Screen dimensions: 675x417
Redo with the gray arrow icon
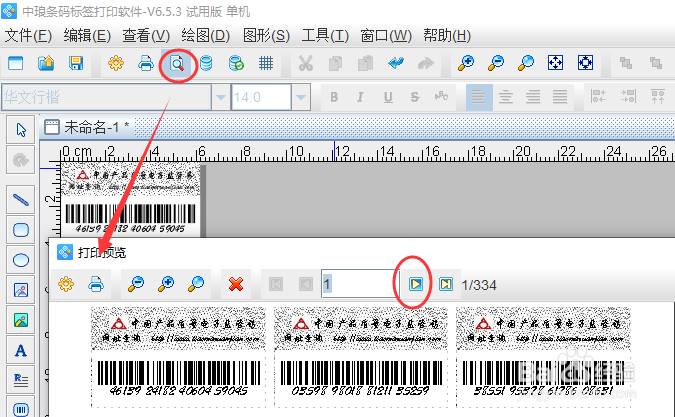[x=425, y=63]
